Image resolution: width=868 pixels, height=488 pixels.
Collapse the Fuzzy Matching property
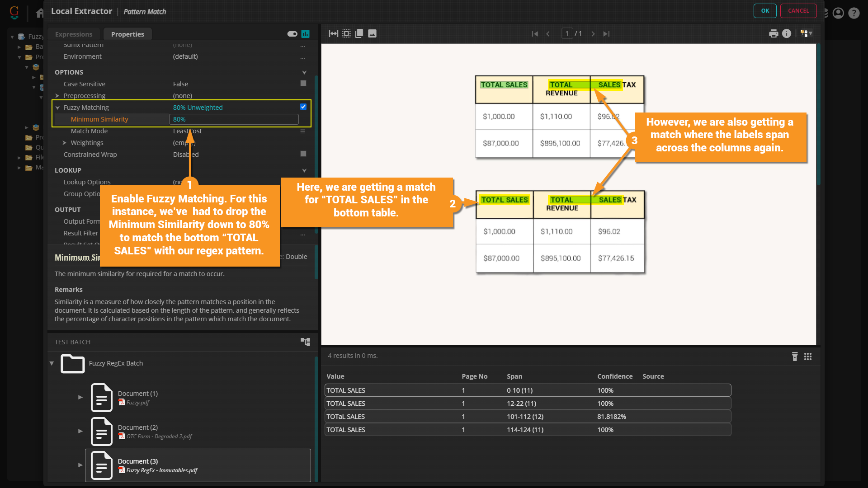coord(57,108)
